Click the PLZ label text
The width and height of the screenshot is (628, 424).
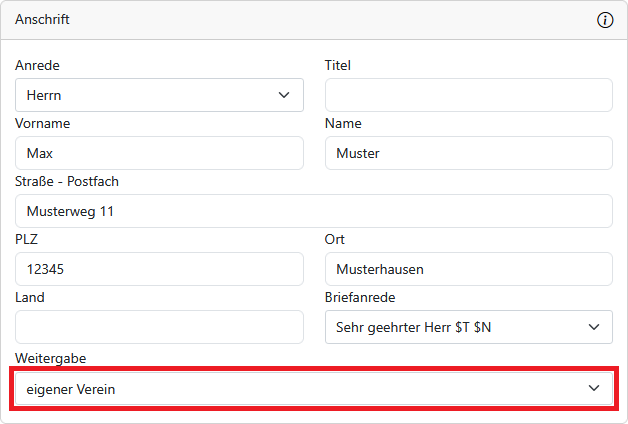point(25,240)
